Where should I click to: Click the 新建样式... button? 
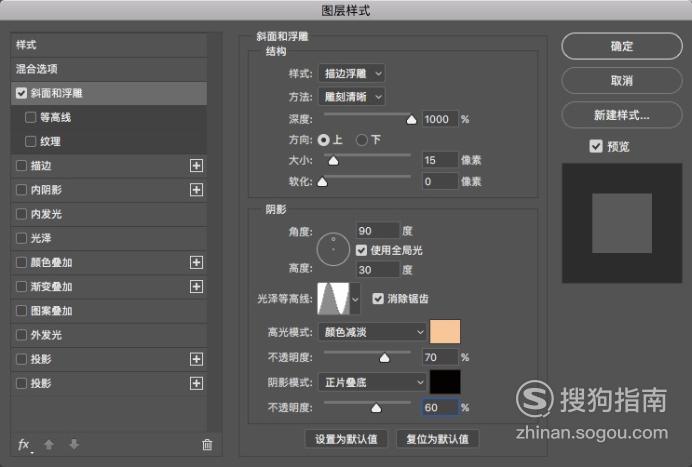click(x=622, y=115)
